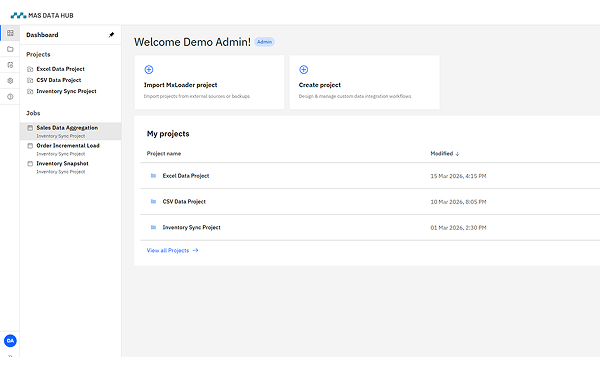Open the Dashboard grid icon in left rail
This screenshot has height=365, width=600.
tap(10, 33)
